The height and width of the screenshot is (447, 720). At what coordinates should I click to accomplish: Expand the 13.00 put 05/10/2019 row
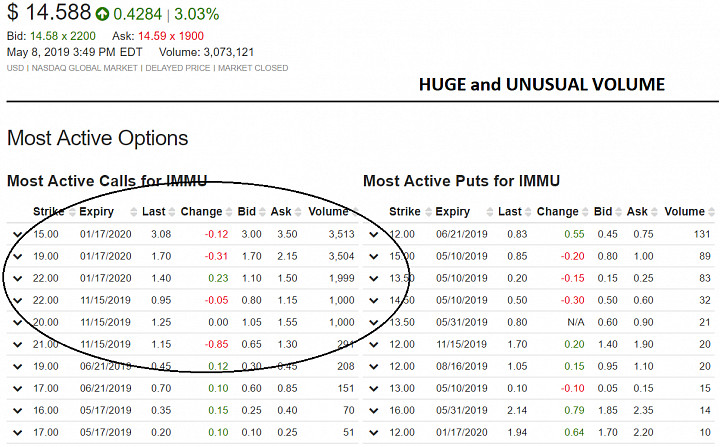tap(374, 389)
